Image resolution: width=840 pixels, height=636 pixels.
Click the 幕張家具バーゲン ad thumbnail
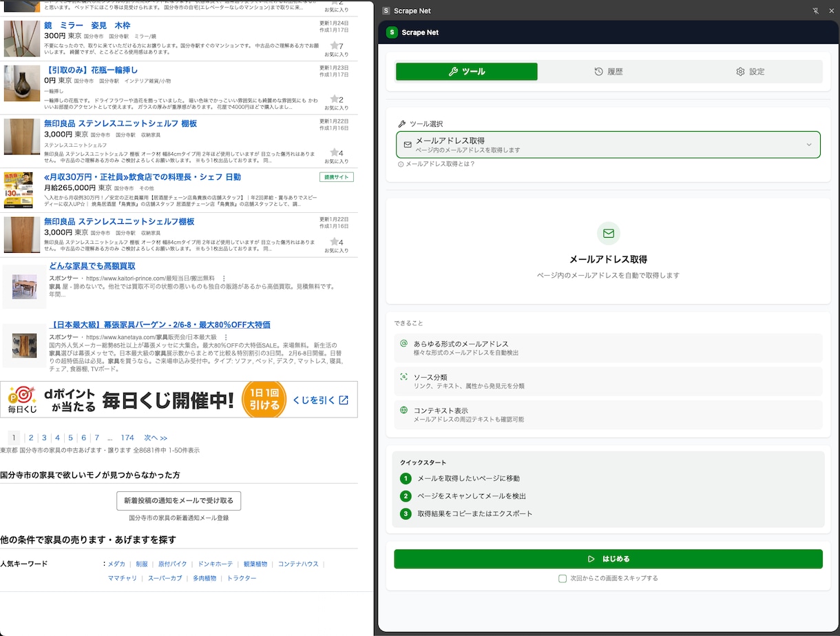point(24,345)
